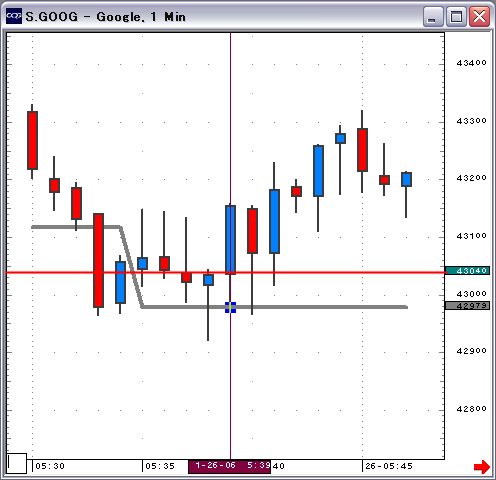Click the 43300 price scale label
The width and height of the screenshot is (496, 480).
(471, 121)
